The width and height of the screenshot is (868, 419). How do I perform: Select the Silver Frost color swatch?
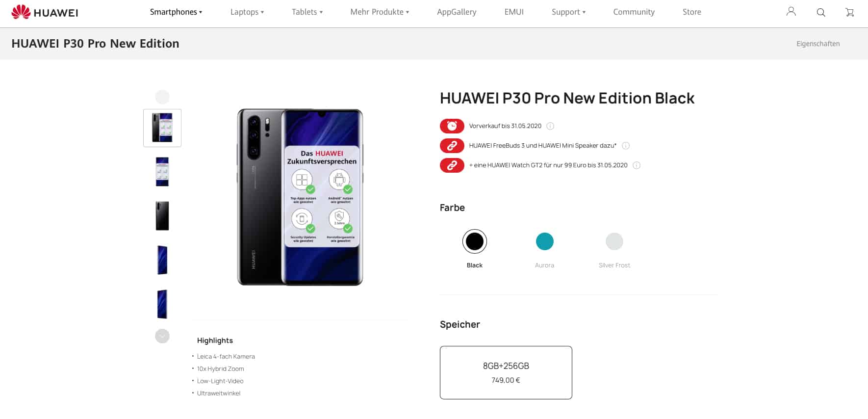614,241
